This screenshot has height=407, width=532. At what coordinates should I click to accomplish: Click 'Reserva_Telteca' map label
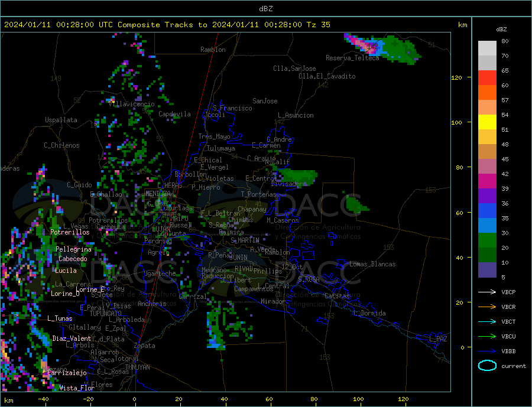[x=352, y=58]
